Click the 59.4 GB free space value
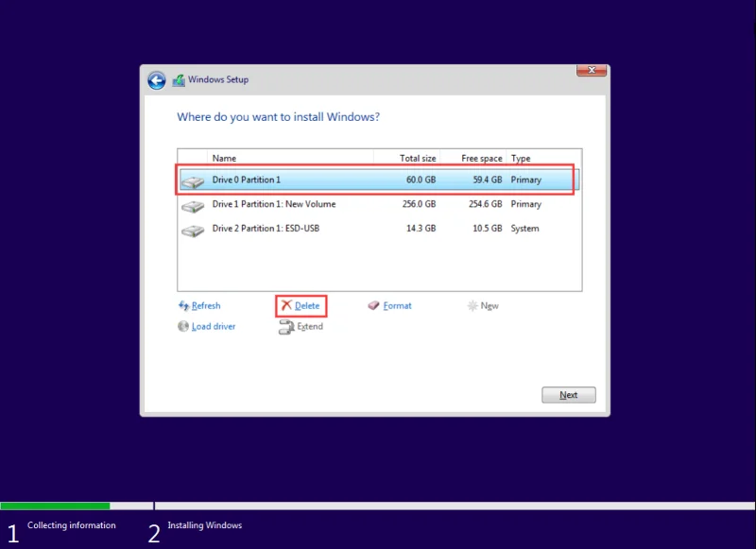This screenshot has height=549, width=756. [488, 180]
